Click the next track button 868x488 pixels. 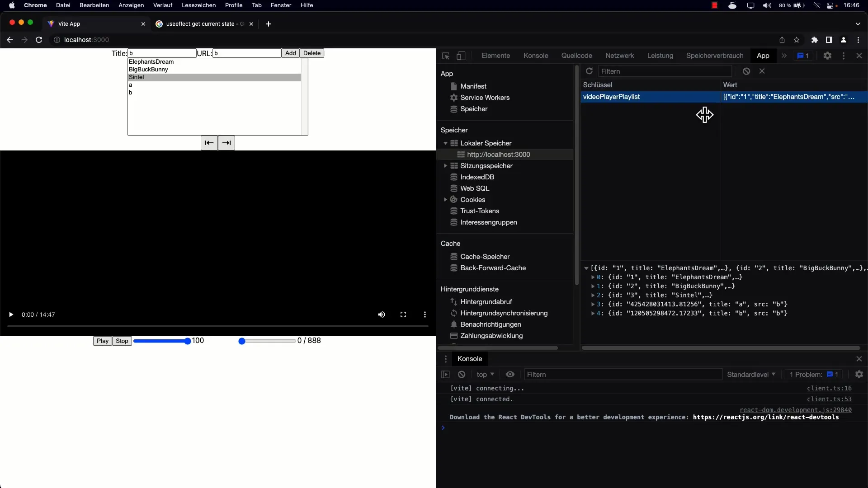pos(226,143)
